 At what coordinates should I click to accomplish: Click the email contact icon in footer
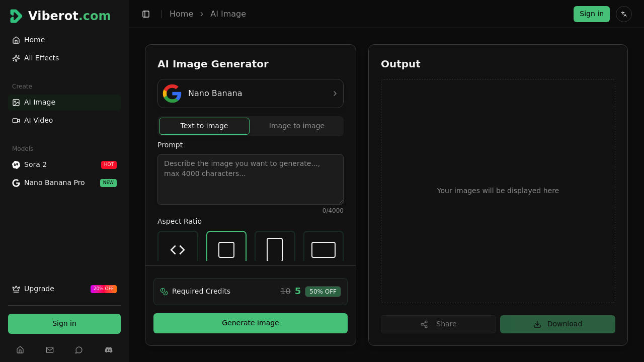point(50,350)
